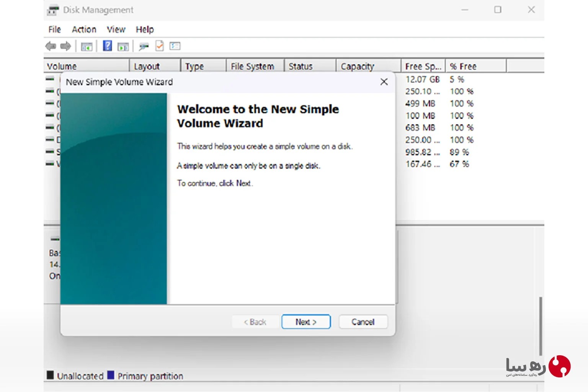Select the 499 MB free space cell
Image resolution: width=588 pixels, height=392 pixels.
(420, 103)
